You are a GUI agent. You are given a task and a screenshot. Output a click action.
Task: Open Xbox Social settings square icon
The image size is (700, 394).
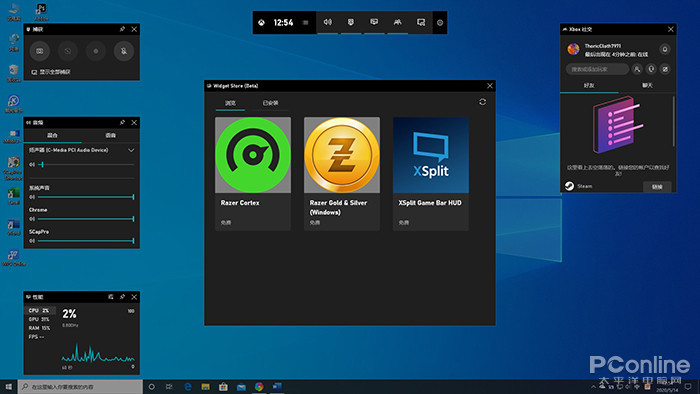tap(665, 69)
